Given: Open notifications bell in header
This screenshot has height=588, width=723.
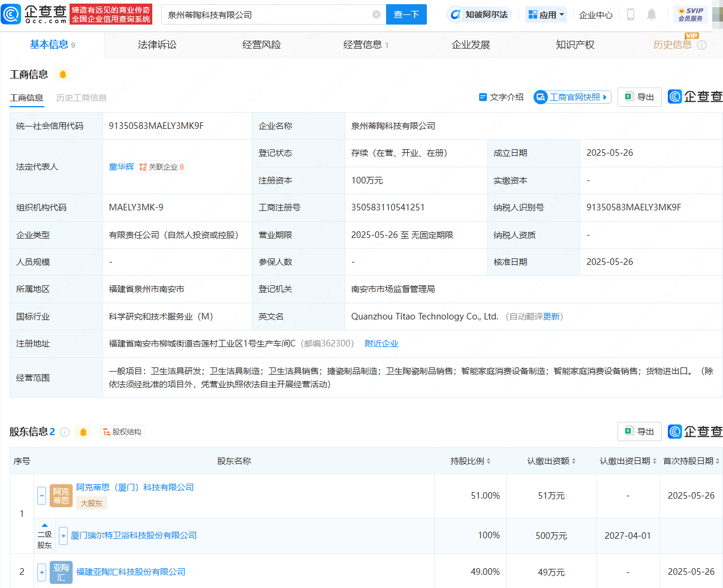Looking at the screenshot, I should (x=652, y=14).
